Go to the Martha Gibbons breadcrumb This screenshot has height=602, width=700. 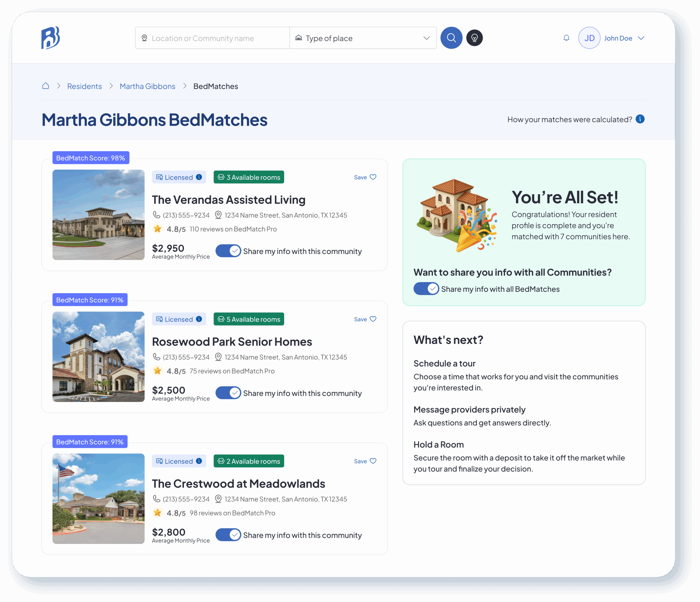pos(147,86)
